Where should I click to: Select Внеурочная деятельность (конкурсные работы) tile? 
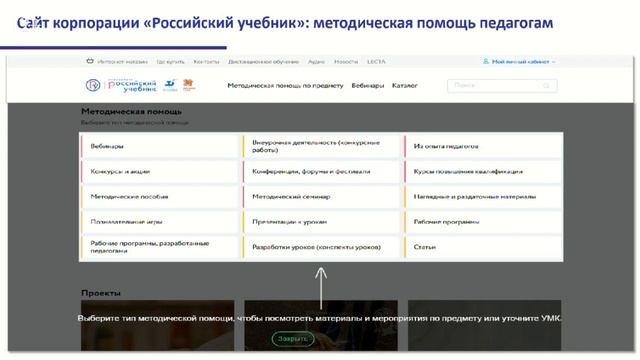click(x=322, y=146)
